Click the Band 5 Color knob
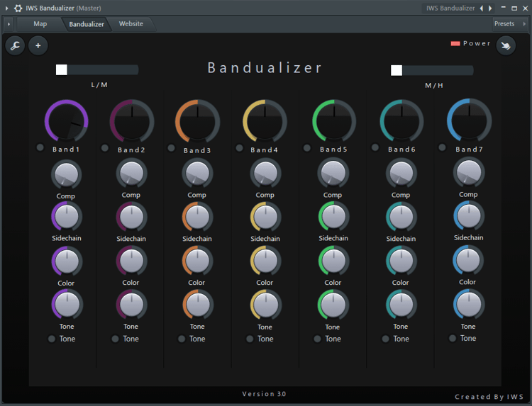 [333, 261]
